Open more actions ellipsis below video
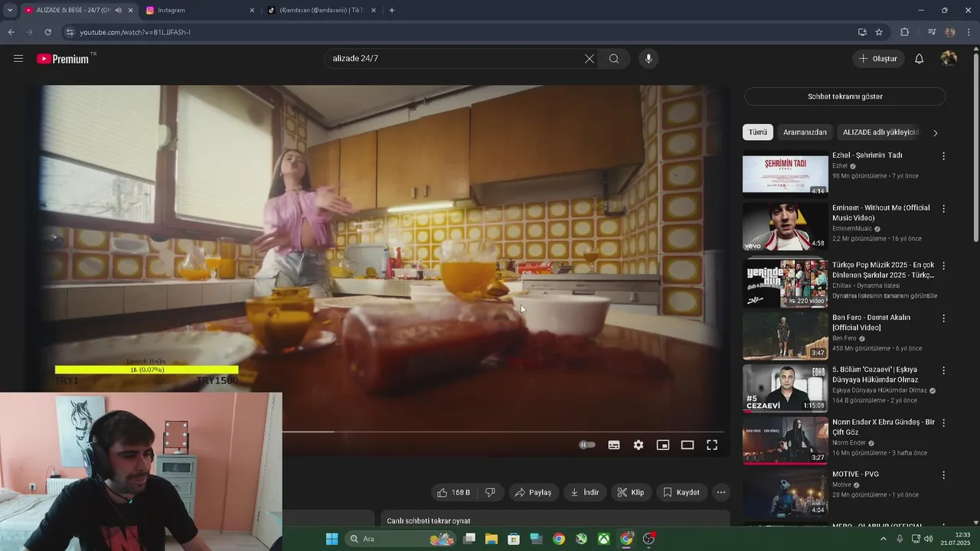This screenshot has height=551, width=980. (x=721, y=492)
